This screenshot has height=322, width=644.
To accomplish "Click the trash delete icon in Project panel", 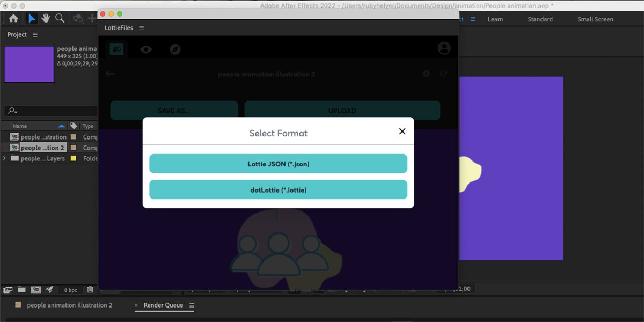I will point(90,290).
